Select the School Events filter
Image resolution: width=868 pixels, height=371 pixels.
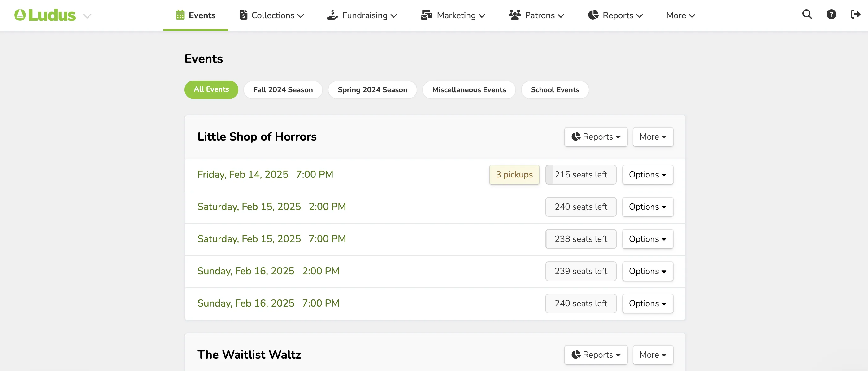tap(555, 89)
